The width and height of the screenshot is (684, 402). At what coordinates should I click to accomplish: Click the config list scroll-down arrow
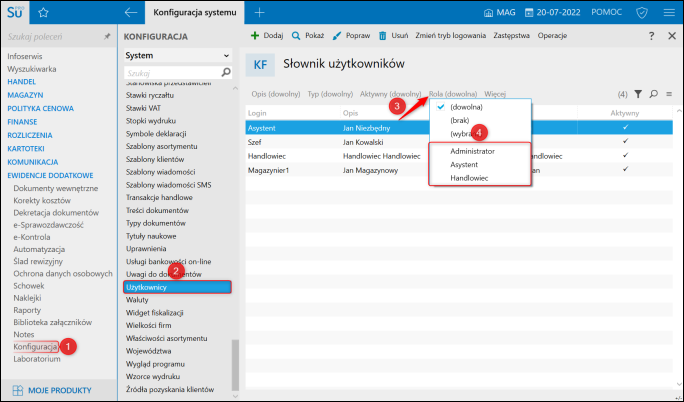click(x=236, y=396)
